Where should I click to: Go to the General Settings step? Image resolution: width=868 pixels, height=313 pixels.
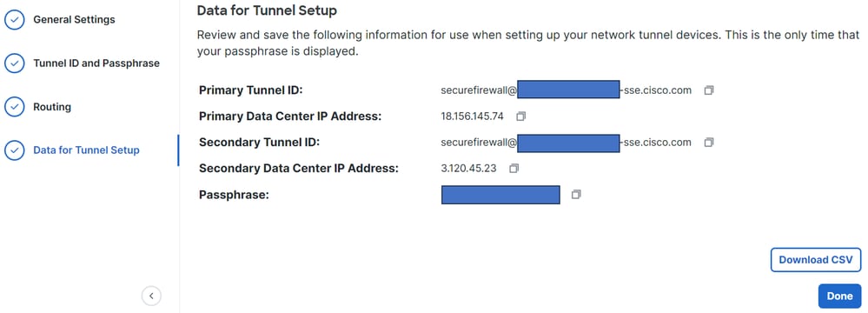coord(74,19)
